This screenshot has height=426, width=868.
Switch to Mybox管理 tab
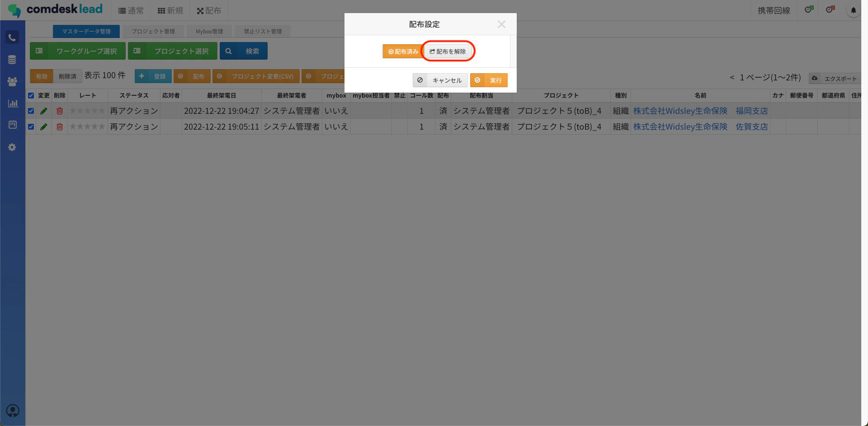[x=209, y=32]
